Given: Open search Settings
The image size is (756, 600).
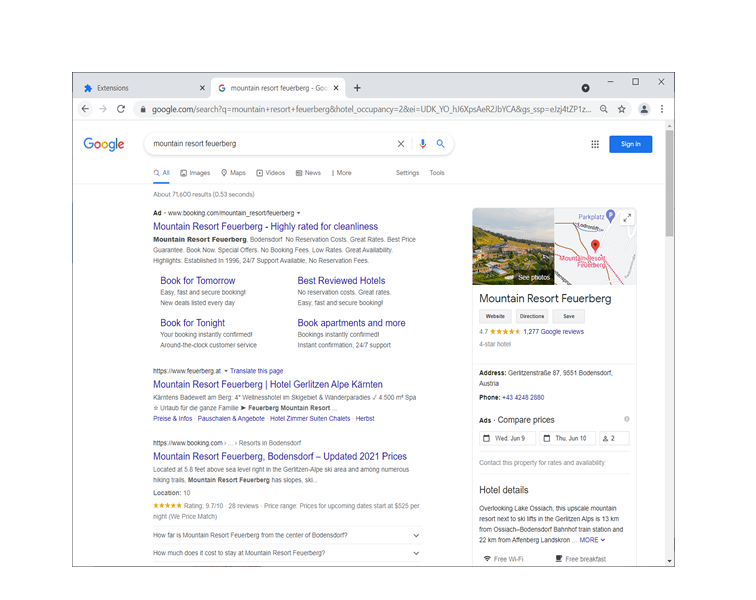Looking at the screenshot, I should click(x=407, y=173).
